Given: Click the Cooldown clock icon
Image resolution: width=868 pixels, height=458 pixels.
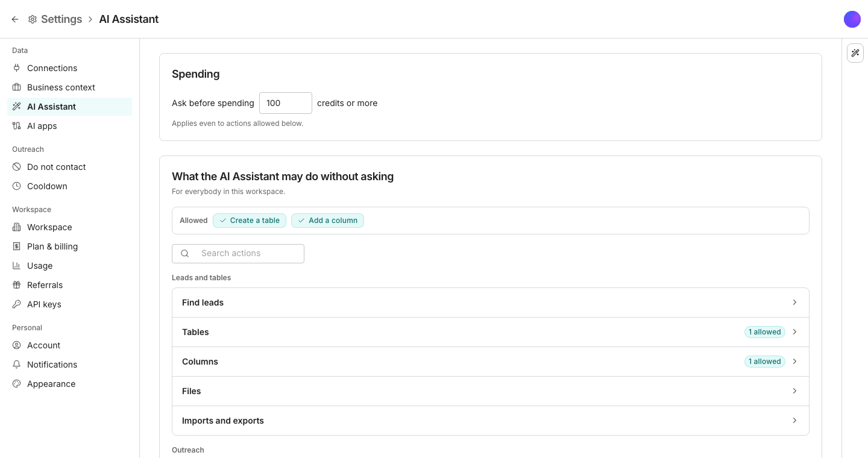Looking at the screenshot, I should click(17, 186).
